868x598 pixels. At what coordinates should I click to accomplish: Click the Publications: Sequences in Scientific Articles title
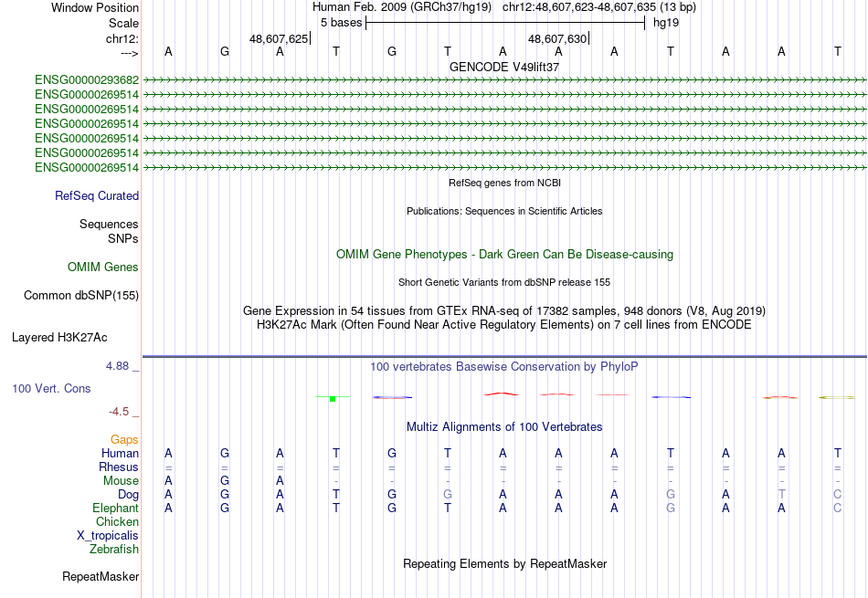(504, 211)
